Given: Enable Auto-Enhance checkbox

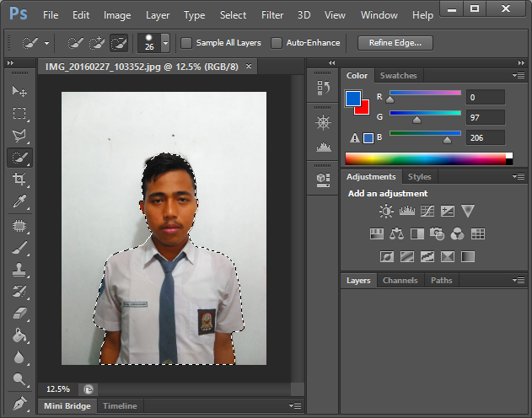Looking at the screenshot, I should (x=277, y=43).
